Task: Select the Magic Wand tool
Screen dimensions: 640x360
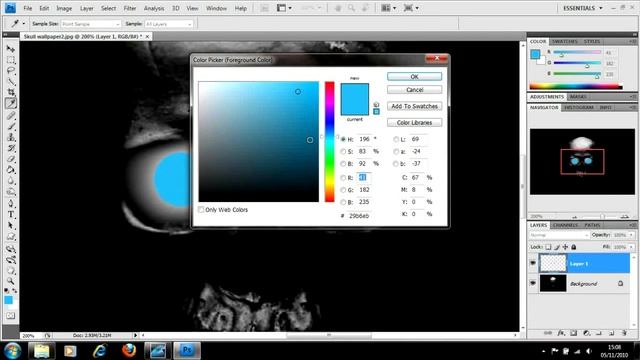Action: pyautogui.click(x=11, y=82)
